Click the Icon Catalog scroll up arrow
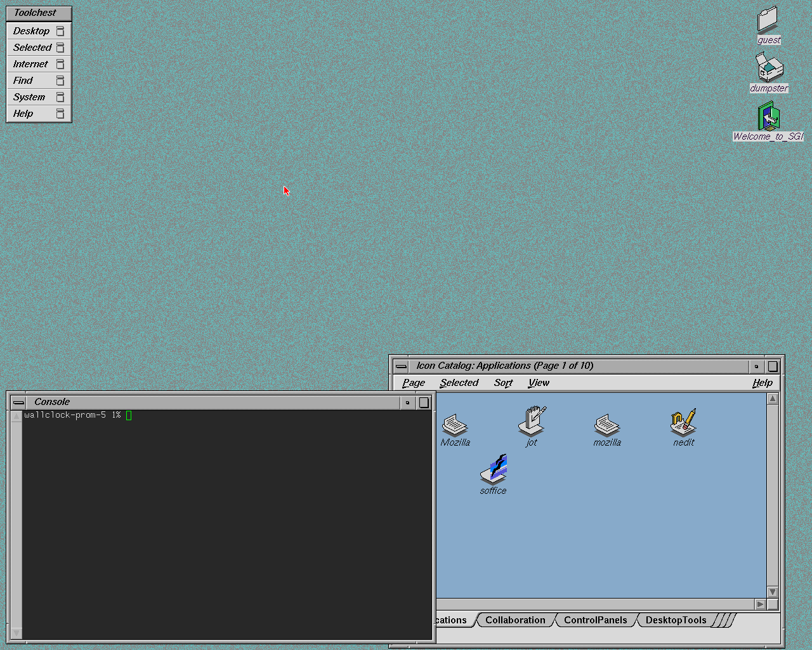The height and width of the screenshot is (650, 812). [x=772, y=399]
